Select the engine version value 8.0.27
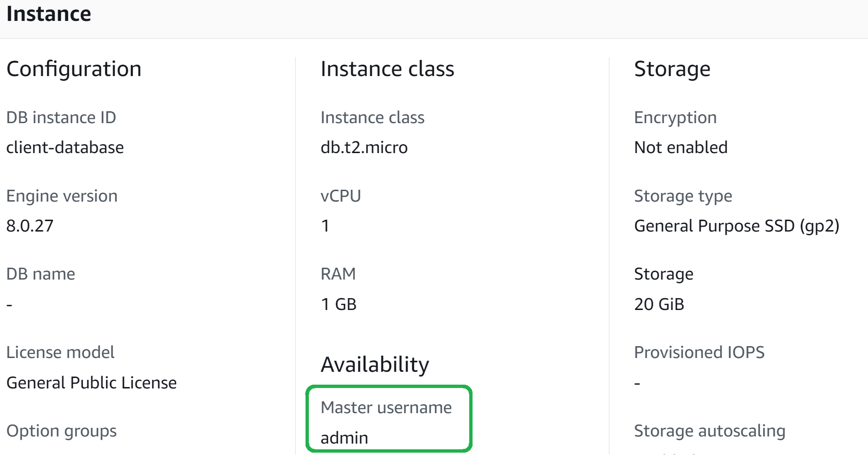Image resolution: width=868 pixels, height=465 pixels. pyautogui.click(x=30, y=226)
